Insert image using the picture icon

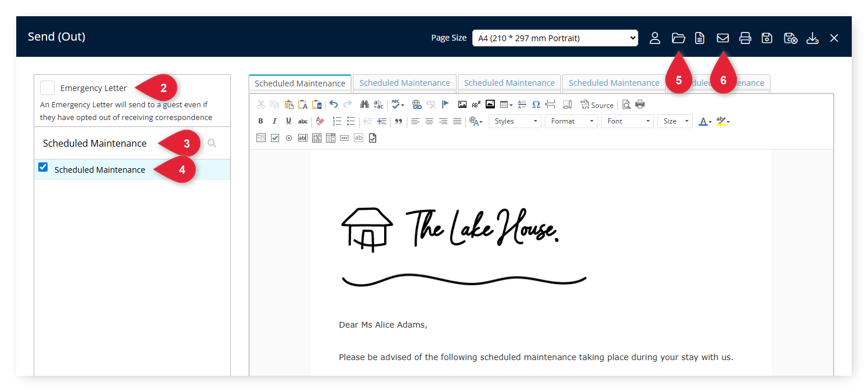click(462, 104)
